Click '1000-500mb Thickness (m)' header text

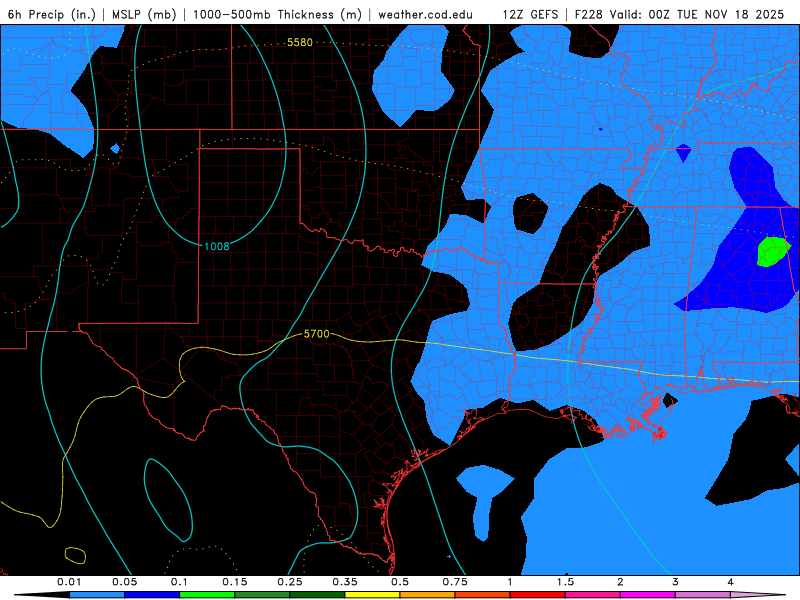pyautogui.click(x=277, y=14)
